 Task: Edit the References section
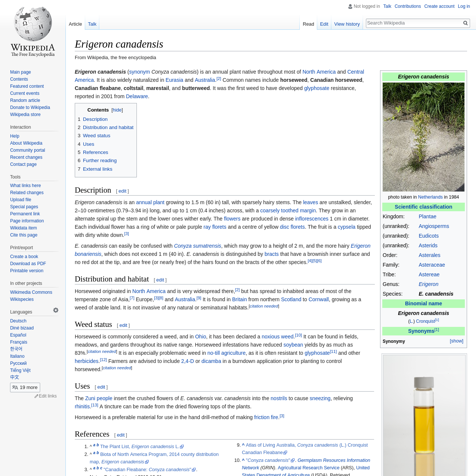tap(120, 435)
